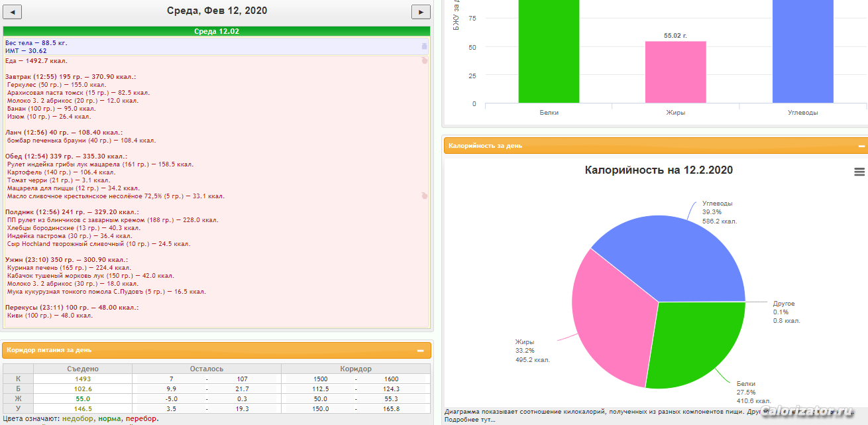Select the Ужин meal heading
Screen dimensions: 868x425
(66, 260)
